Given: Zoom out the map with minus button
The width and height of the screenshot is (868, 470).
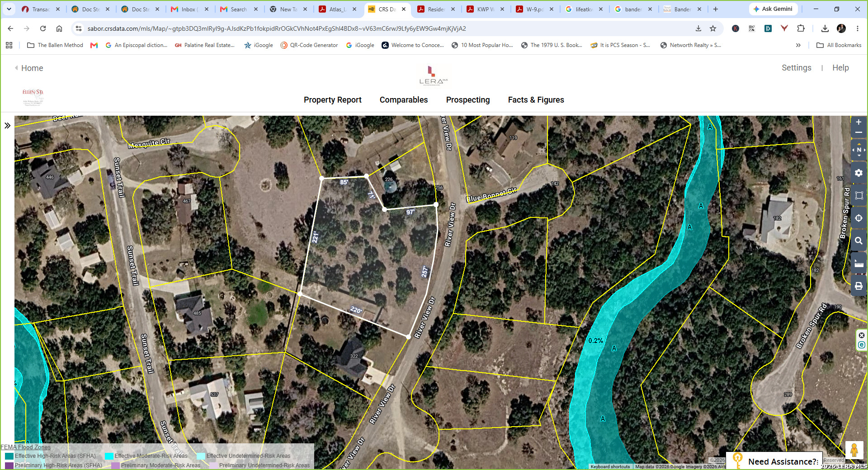Looking at the screenshot, I should point(859,132).
